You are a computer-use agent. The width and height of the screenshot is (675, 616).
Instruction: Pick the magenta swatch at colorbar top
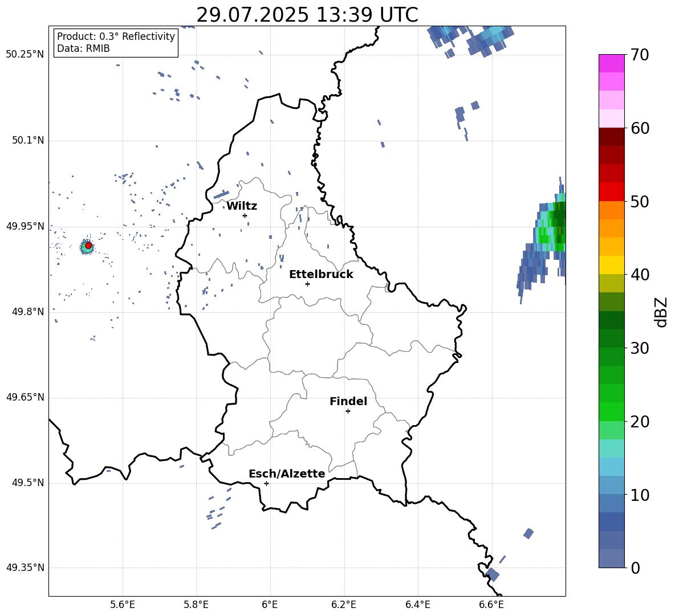click(x=611, y=63)
